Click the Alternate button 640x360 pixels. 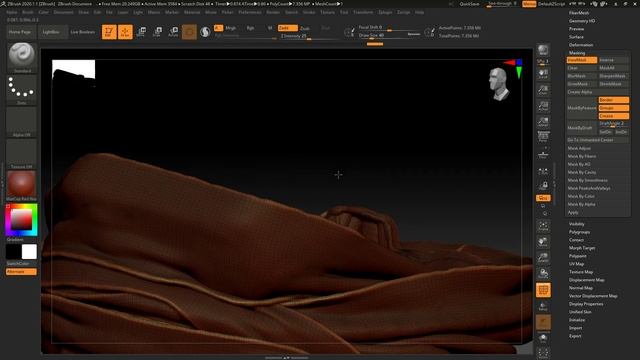tap(21, 272)
